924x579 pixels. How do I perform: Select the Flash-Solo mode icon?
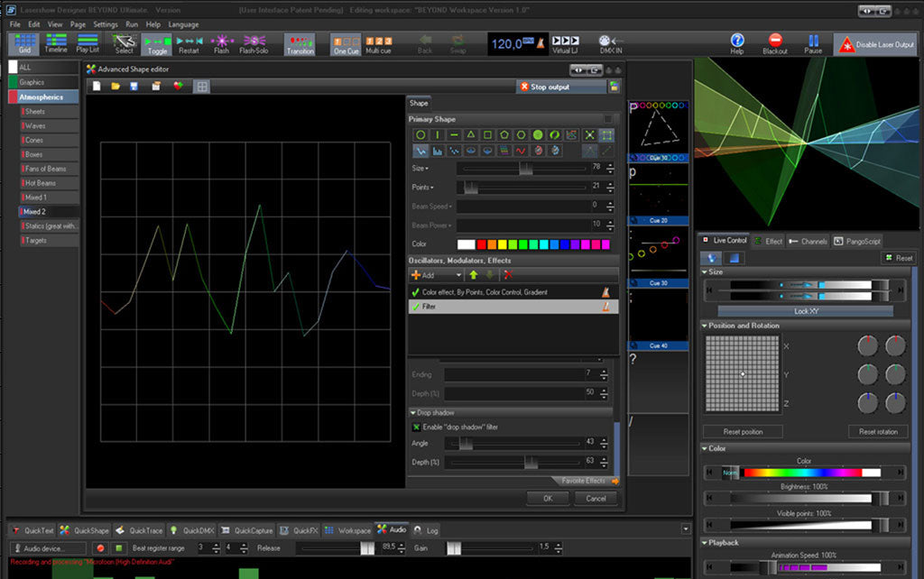pos(253,40)
